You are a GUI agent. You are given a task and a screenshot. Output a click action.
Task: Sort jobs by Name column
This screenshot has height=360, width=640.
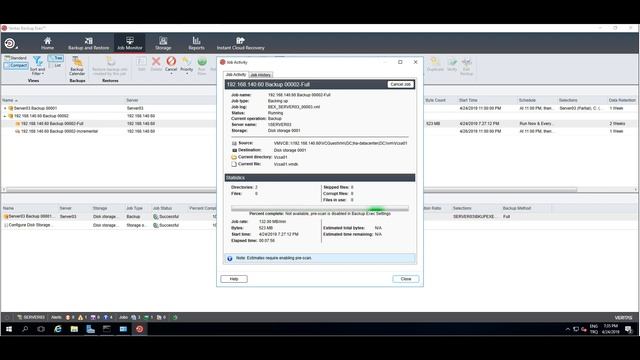[x=8, y=100]
